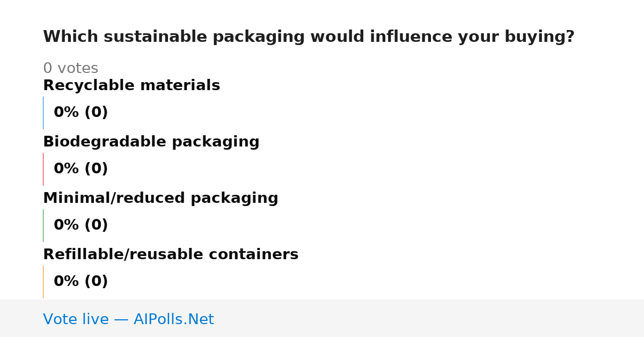The width and height of the screenshot is (644, 337).
Task: Click the gray footer bar
Action: coord(322,318)
